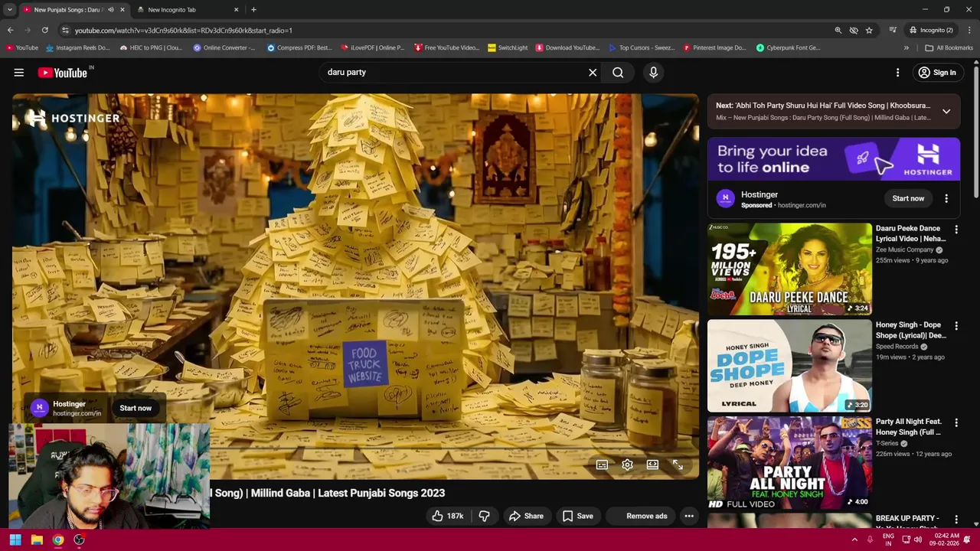Open Zee Music Company channel
The height and width of the screenshot is (551, 980).
[x=904, y=249]
